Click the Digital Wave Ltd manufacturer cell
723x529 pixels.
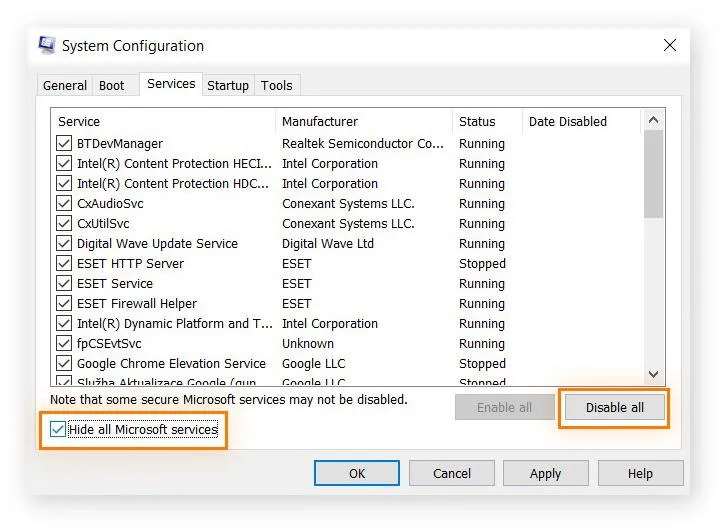(328, 244)
